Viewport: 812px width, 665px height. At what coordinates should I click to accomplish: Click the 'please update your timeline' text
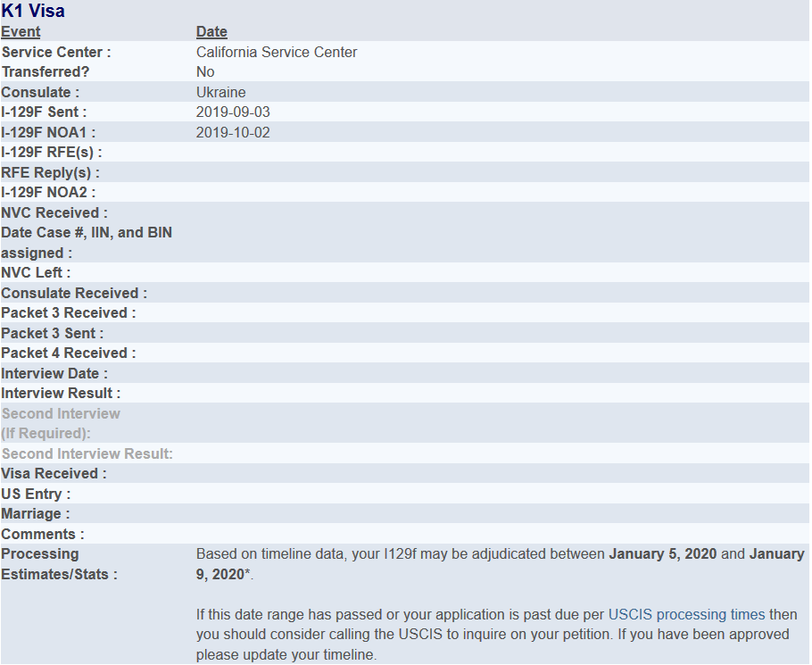[286, 654]
